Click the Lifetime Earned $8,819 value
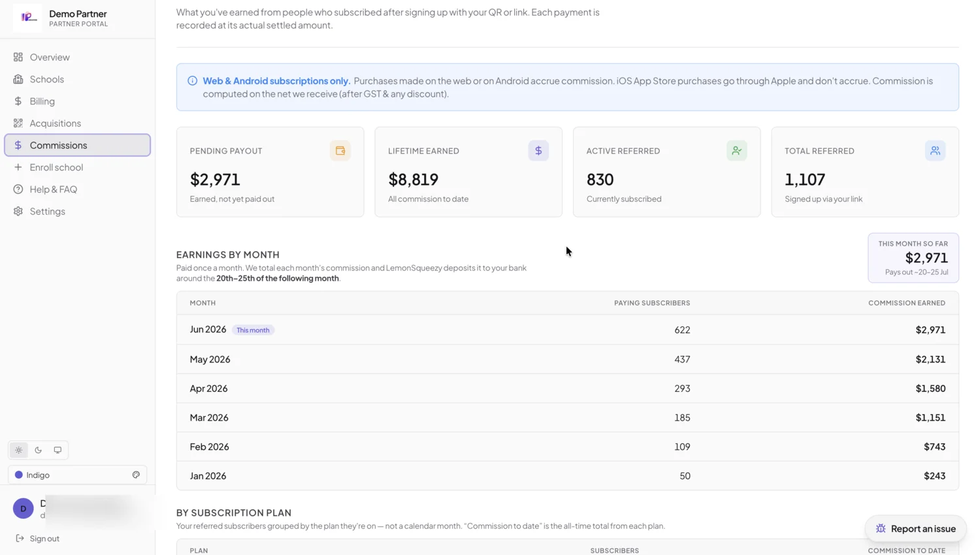The width and height of the screenshot is (980, 555). (x=413, y=180)
